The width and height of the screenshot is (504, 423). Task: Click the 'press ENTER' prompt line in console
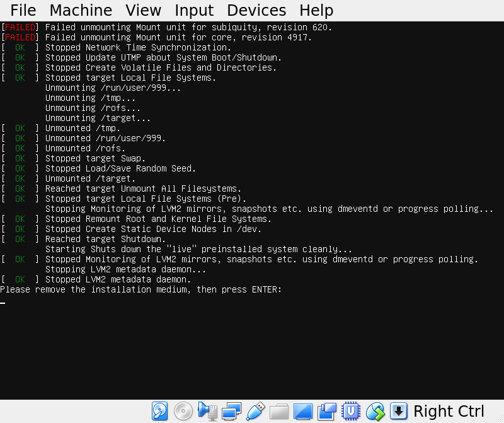point(141,289)
